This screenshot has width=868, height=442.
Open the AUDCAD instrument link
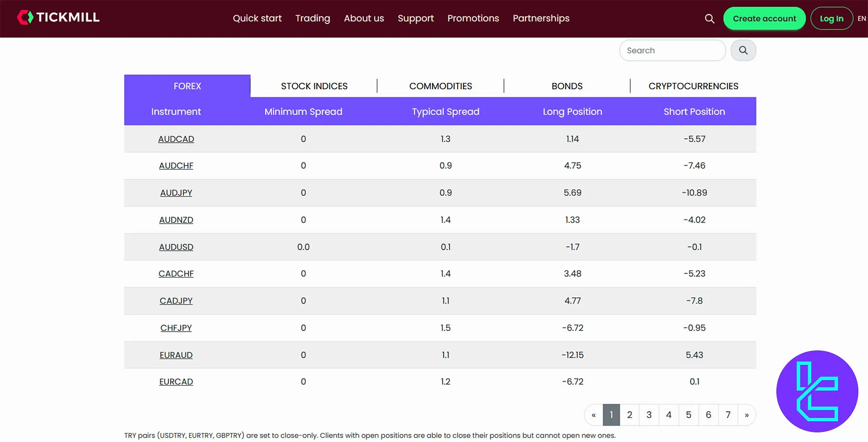pos(176,139)
